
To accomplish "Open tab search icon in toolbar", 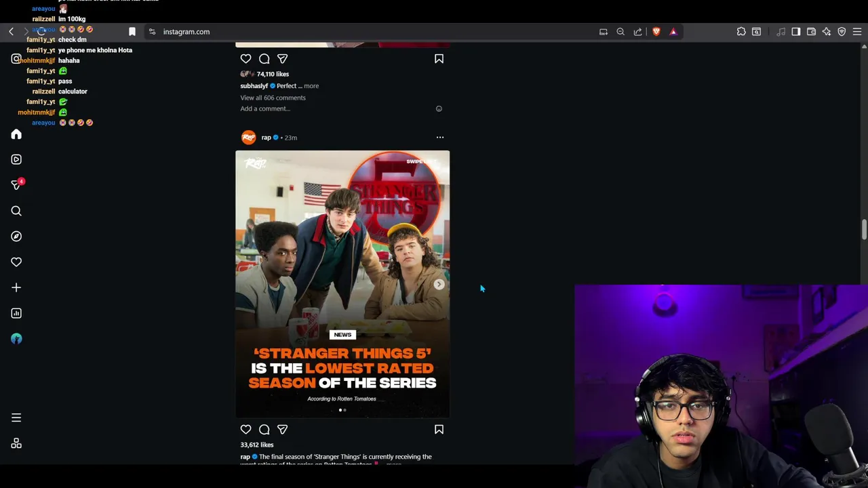I will [x=756, y=32].
